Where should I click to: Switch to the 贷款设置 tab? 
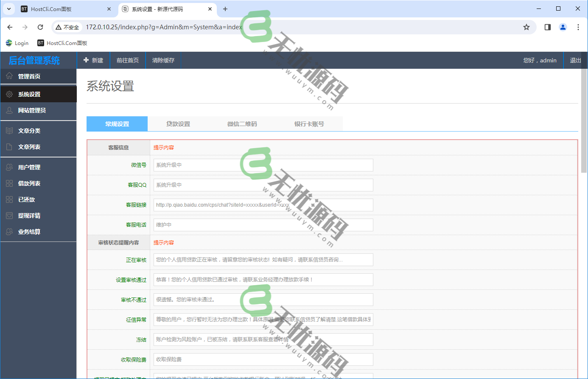179,124
